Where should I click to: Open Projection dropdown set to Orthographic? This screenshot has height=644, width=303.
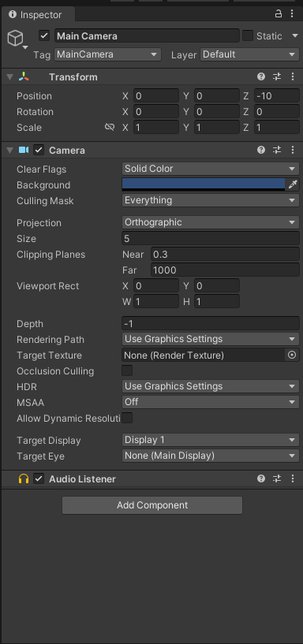(211, 222)
